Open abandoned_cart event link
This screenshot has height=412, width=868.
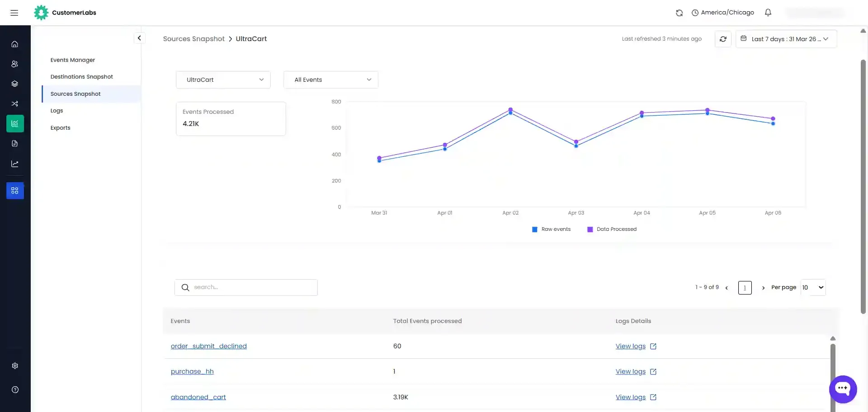[x=198, y=397]
